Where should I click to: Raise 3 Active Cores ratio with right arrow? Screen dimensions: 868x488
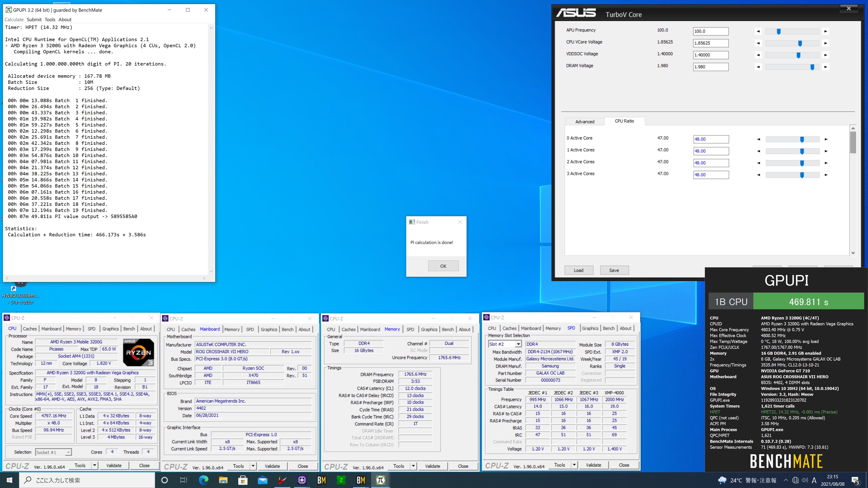[826, 175]
